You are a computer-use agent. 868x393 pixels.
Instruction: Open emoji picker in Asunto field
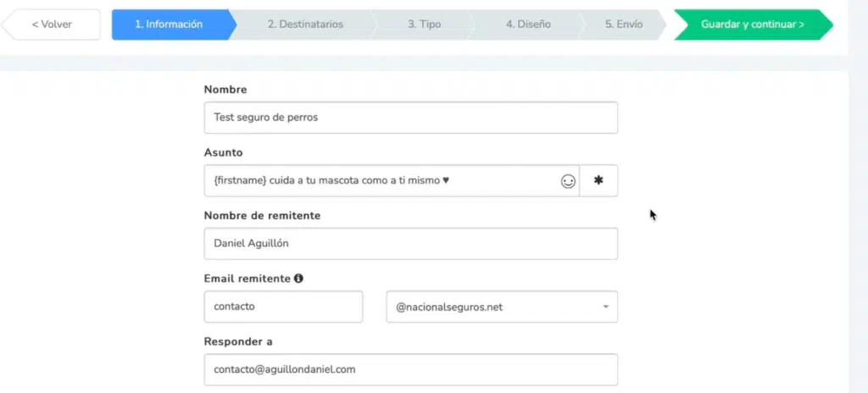[568, 181]
